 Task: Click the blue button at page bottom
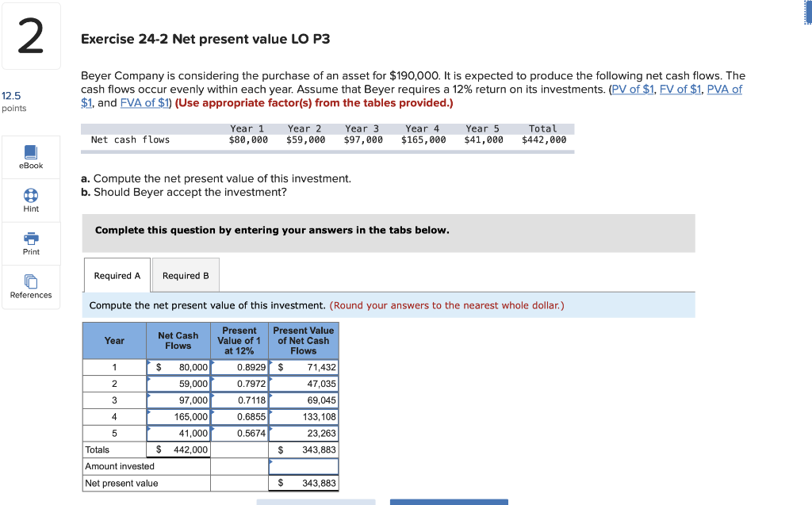point(449,502)
